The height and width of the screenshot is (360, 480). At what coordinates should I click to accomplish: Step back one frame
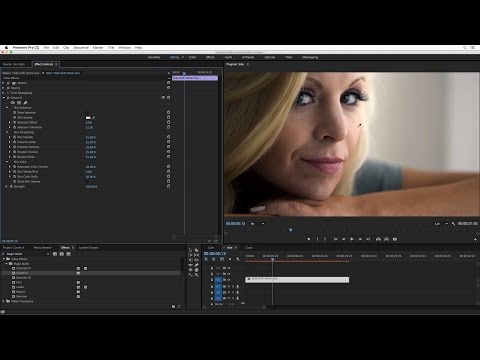(x=344, y=239)
